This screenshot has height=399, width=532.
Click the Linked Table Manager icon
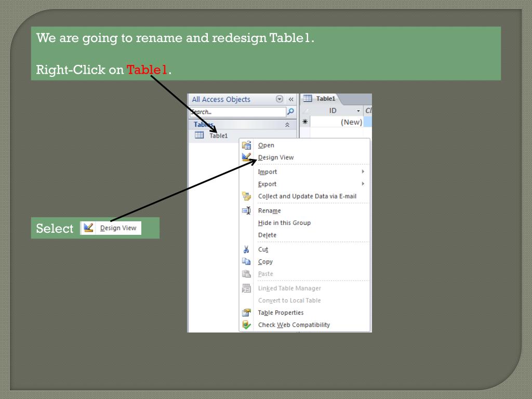tap(246, 288)
